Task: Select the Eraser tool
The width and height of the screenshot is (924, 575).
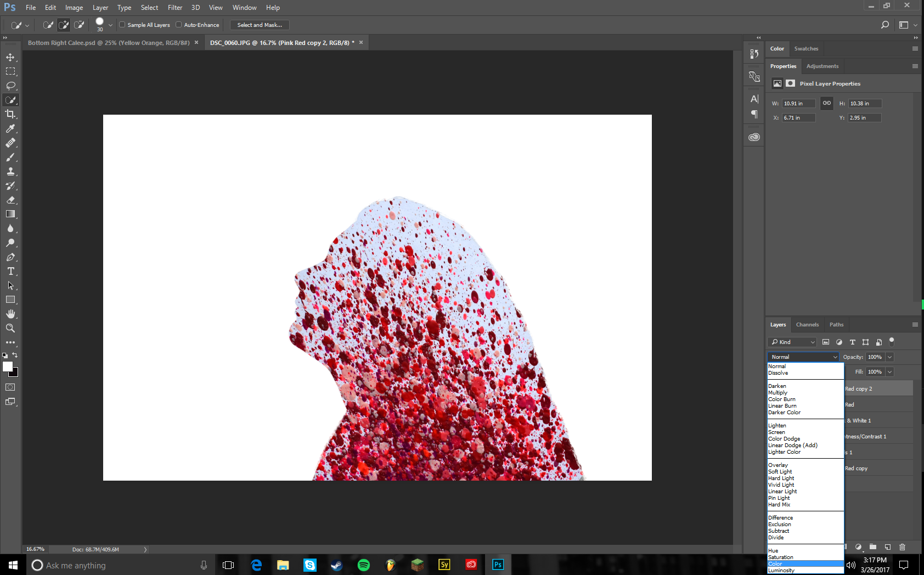Action: (x=10, y=200)
